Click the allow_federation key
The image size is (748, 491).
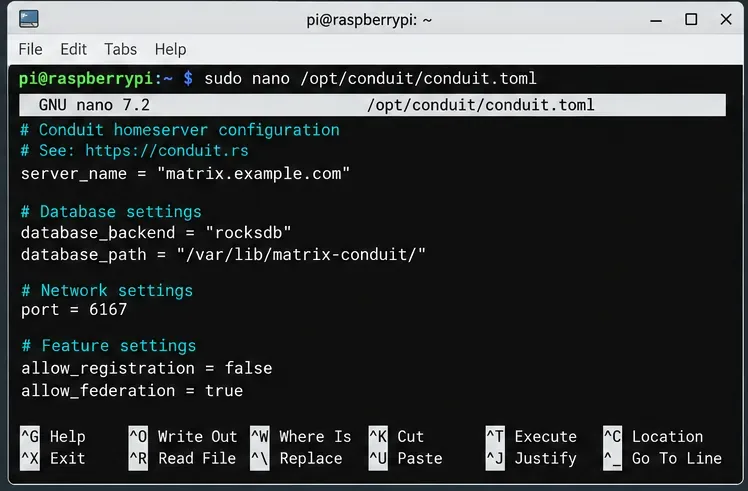(x=98, y=391)
